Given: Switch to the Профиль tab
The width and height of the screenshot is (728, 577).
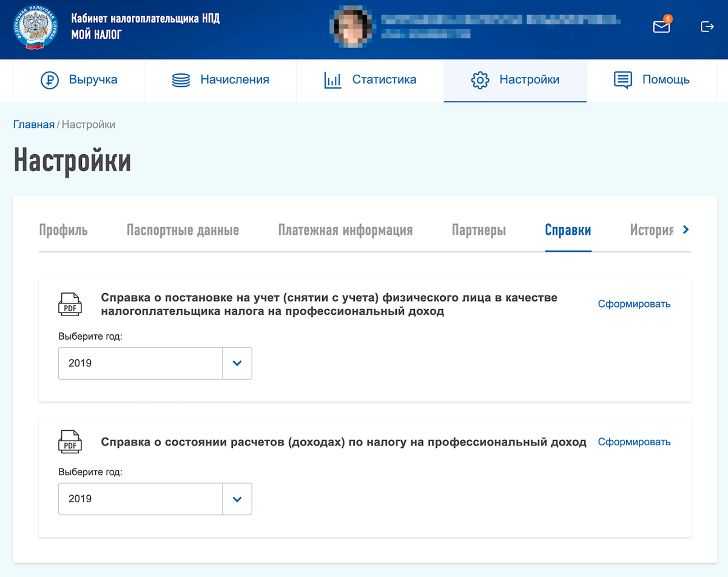Looking at the screenshot, I should point(63,230).
